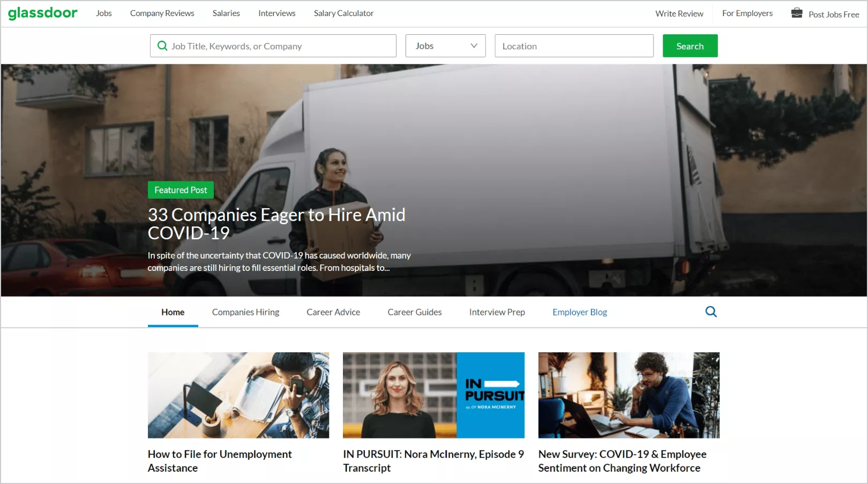
Task: Open Salary Calculator in top navigation
Action: (x=344, y=13)
